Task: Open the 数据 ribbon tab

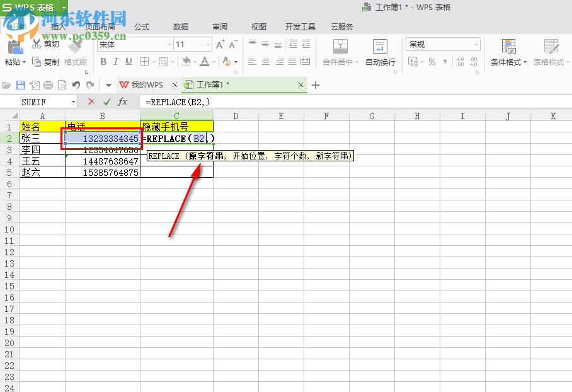Action: click(180, 26)
